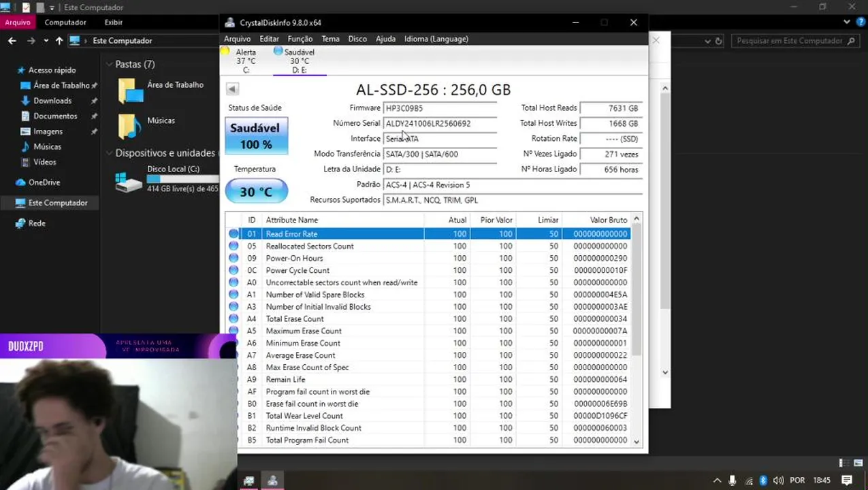Open Imagens in the Explorer sidebar
The height and width of the screenshot is (490, 868).
(48, 131)
